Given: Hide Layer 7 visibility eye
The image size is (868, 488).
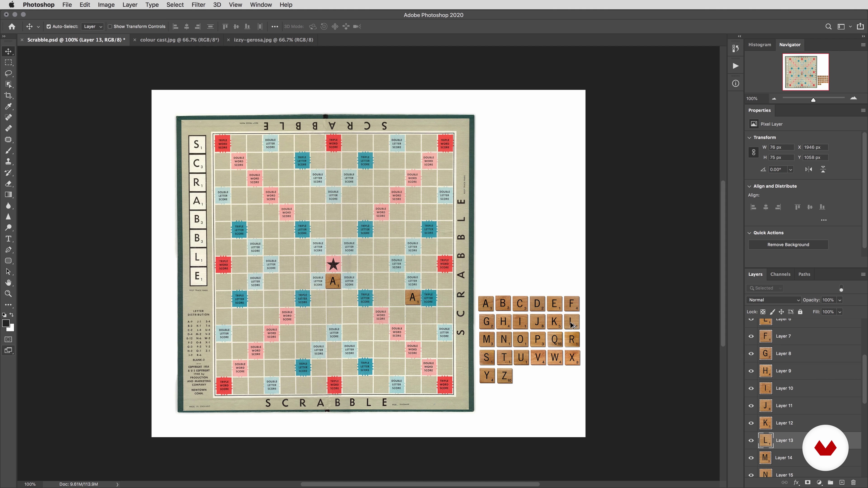Looking at the screenshot, I should (x=751, y=336).
